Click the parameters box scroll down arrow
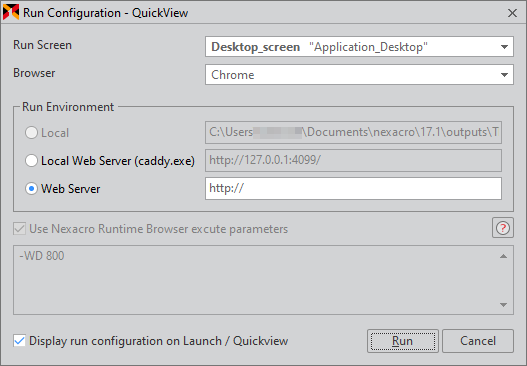 pyautogui.click(x=503, y=305)
